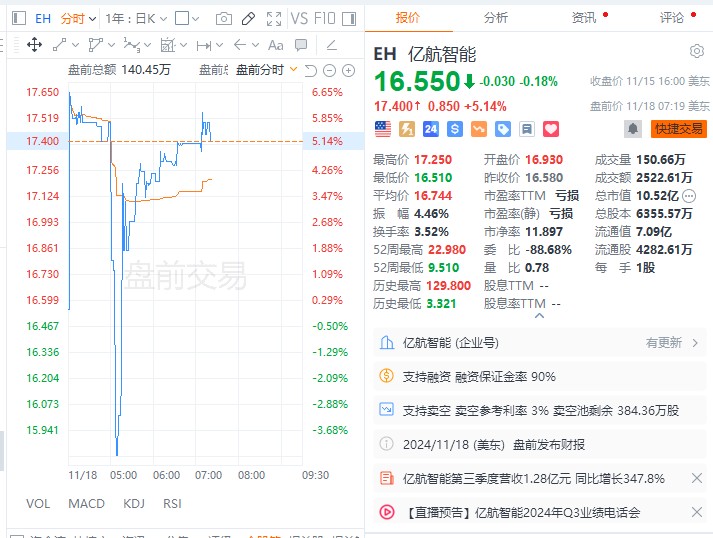Add a comment bubble annotation
The image size is (713, 538).
tap(301, 45)
